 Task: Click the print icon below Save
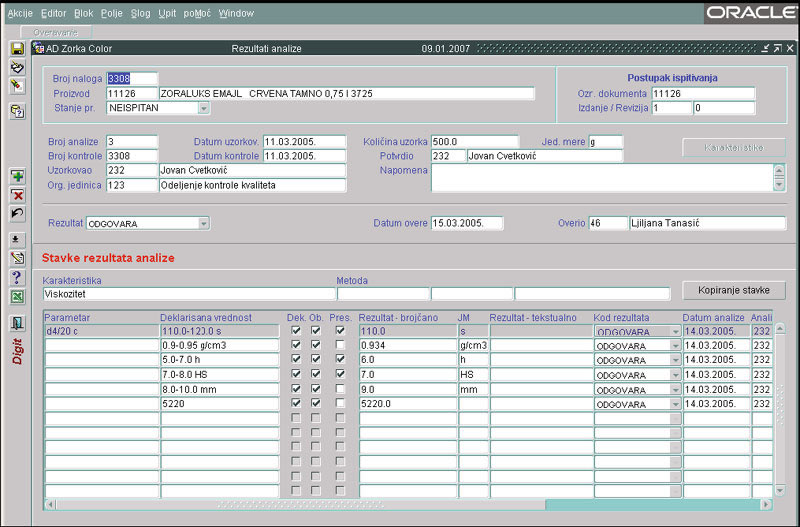point(18,67)
